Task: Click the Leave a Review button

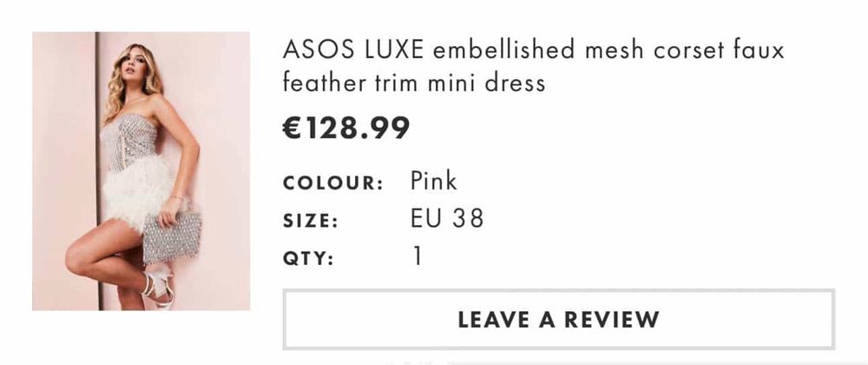Action: pos(558,319)
